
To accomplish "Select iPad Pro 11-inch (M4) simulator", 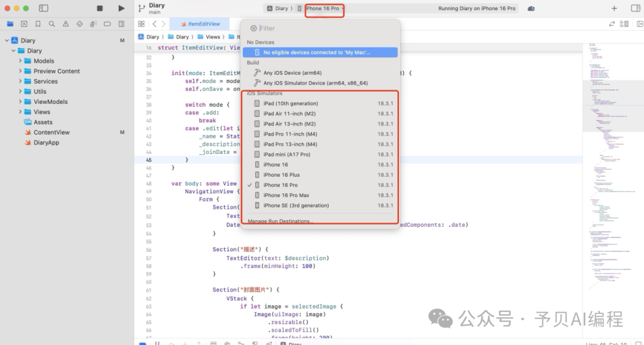I will pos(320,134).
